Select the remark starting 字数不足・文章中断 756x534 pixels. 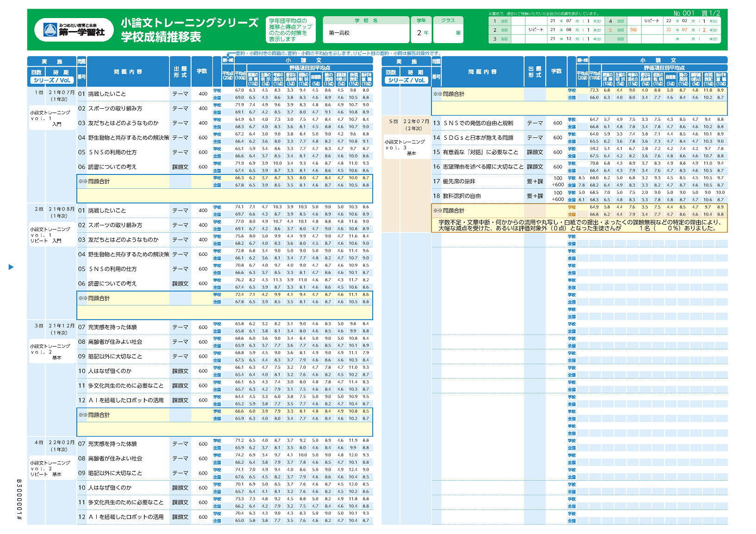click(x=580, y=225)
